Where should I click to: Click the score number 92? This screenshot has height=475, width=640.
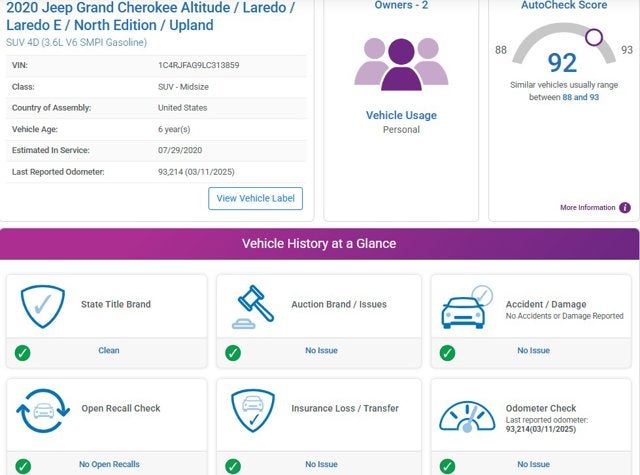click(562, 63)
